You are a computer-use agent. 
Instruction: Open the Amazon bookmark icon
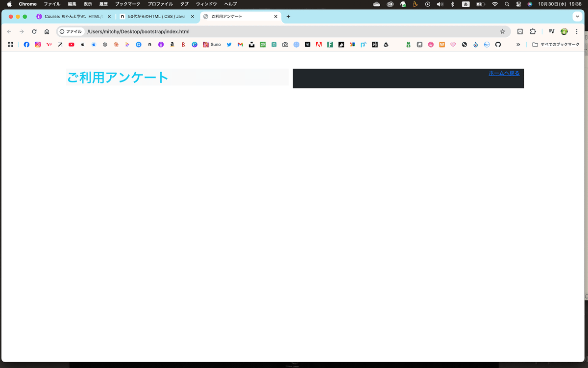point(172,45)
